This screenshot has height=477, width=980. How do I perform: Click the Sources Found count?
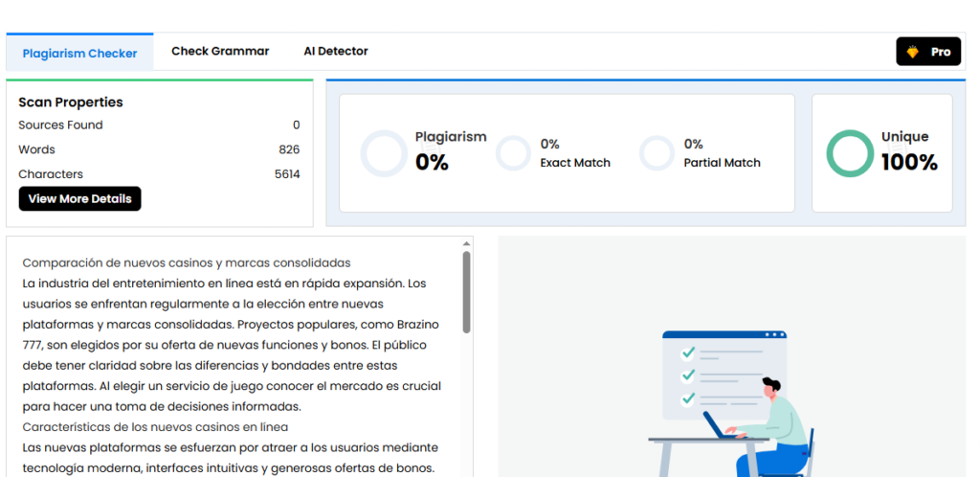tap(296, 125)
